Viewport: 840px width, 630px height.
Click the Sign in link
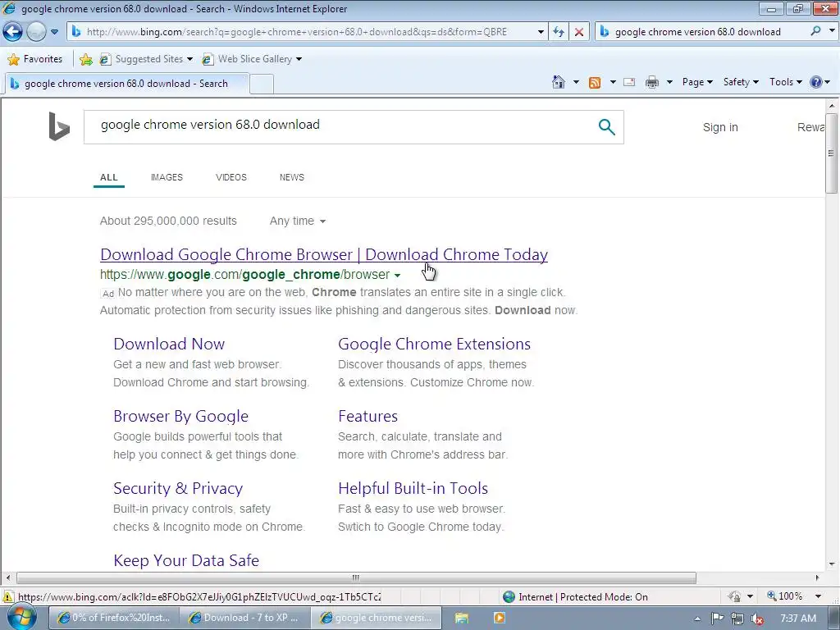[x=720, y=127]
